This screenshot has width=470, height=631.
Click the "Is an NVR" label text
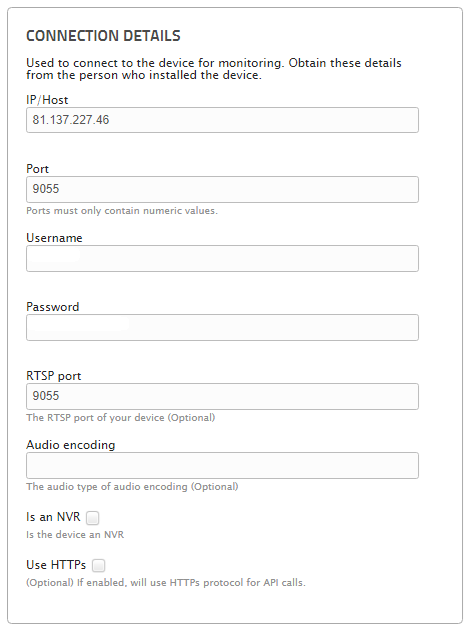point(53,517)
